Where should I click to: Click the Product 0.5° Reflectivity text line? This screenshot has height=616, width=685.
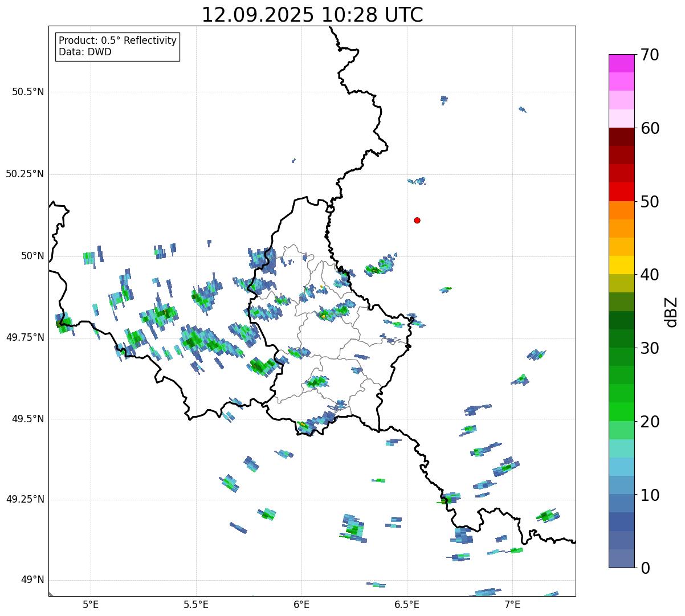tap(117, 41)
